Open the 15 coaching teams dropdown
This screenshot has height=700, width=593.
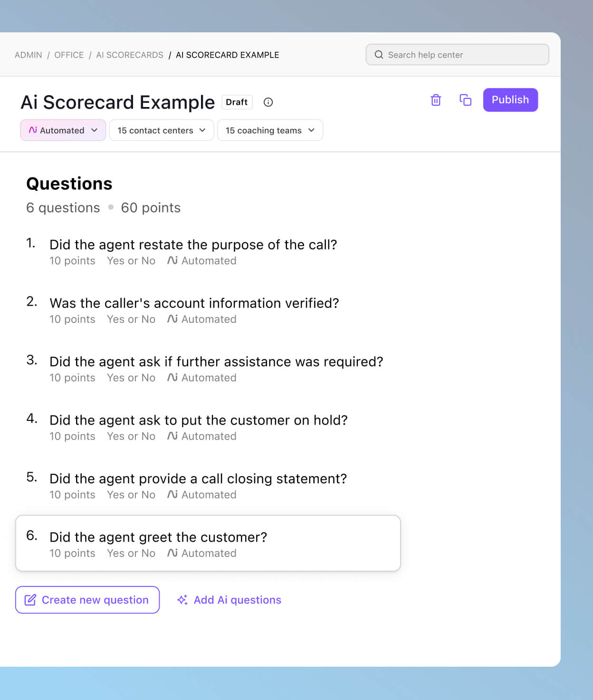pyautogui.click(x=269, y=130)
